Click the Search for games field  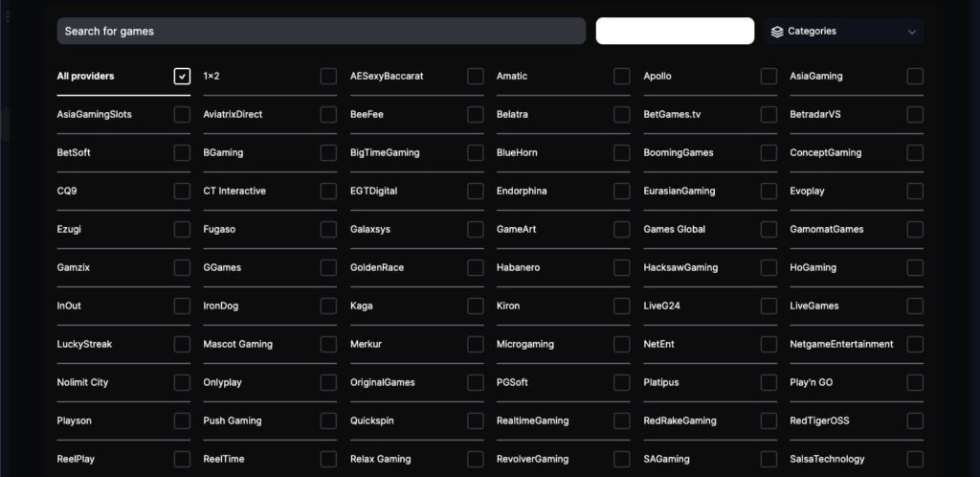click(321, 31)
